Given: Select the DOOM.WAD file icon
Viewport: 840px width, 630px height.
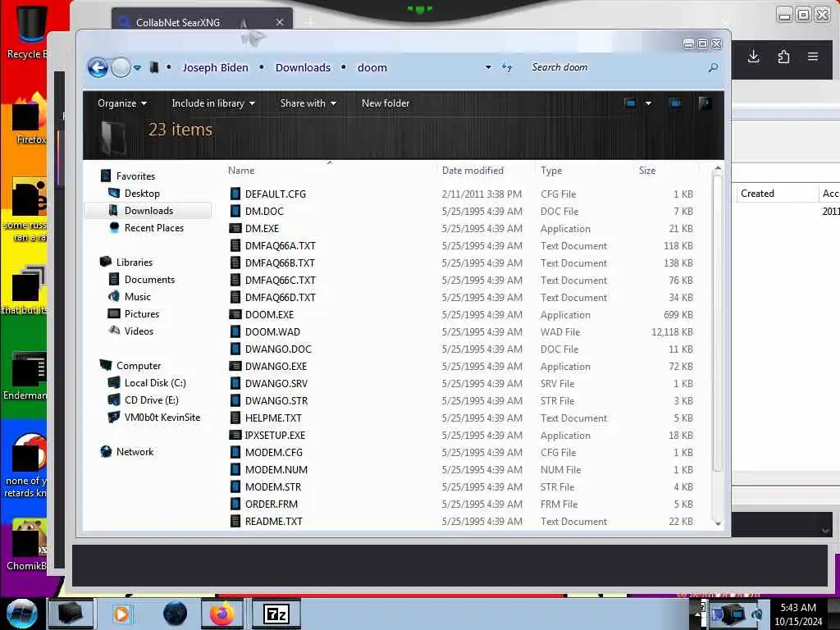Looking at the screenshot, I should 235,331.
